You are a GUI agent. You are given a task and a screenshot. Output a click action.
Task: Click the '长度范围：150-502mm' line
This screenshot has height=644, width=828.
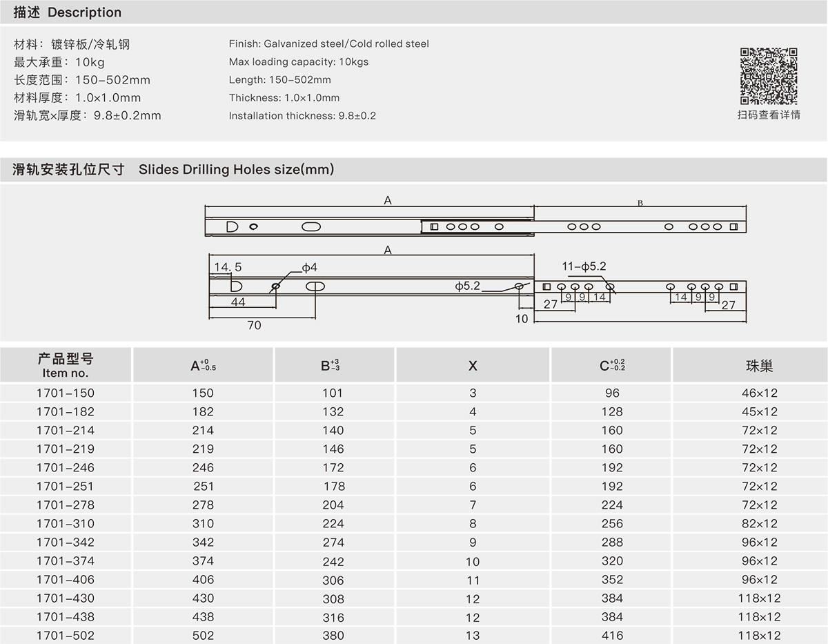(x=82, y=80)
